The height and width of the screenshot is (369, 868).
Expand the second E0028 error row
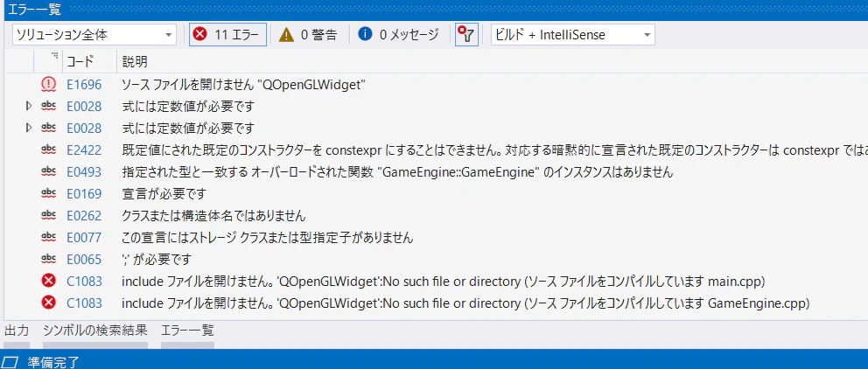pos(30,129)
